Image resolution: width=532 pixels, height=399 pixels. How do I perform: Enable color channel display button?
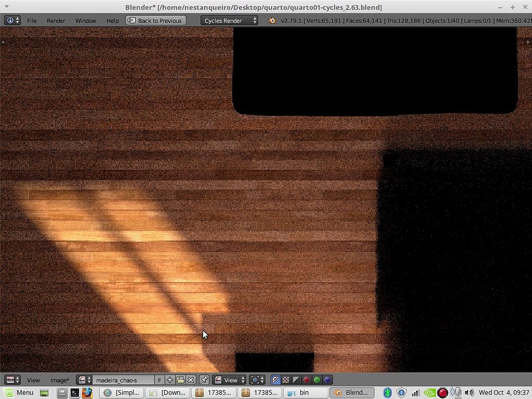pos(286,380)
